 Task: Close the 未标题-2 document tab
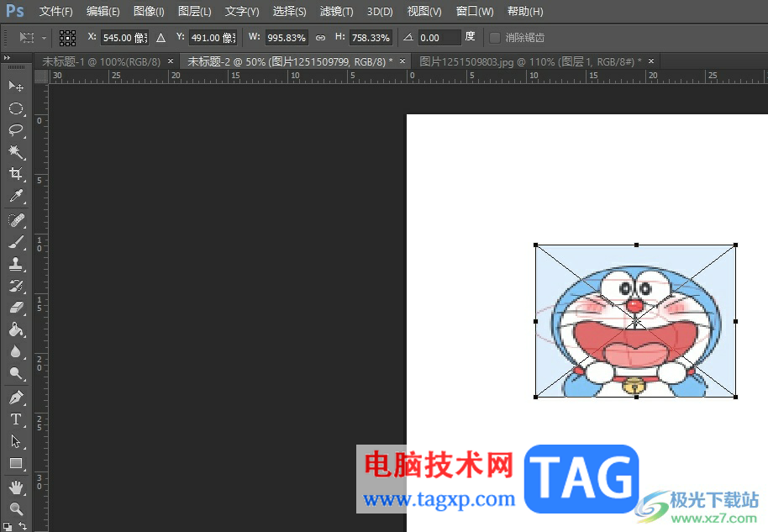(402, 61)
